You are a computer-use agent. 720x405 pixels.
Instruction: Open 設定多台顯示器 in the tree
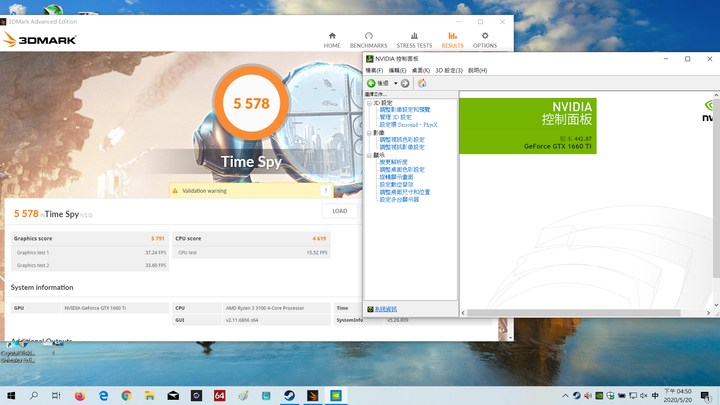[x=399, y=199]
